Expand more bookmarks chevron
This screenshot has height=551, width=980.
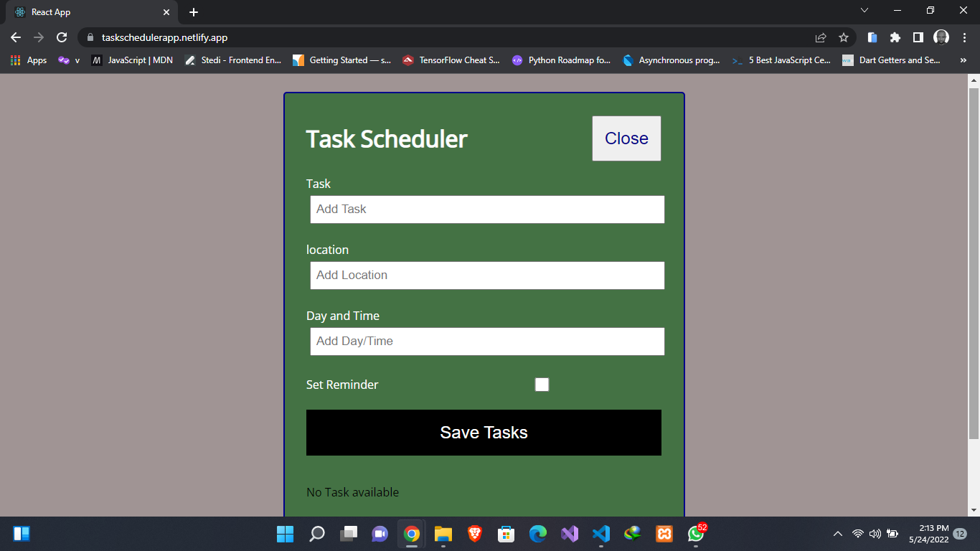963,60
